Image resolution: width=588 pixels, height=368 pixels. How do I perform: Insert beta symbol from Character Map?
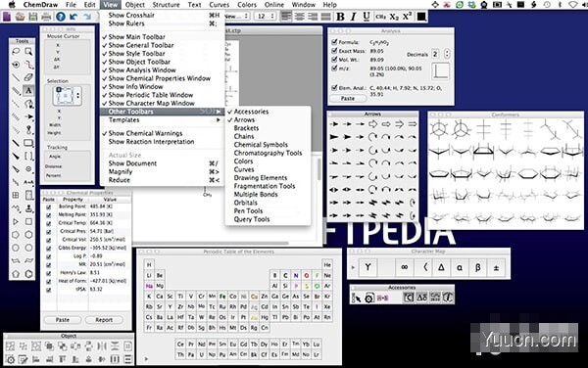click(x=478, y=267)
